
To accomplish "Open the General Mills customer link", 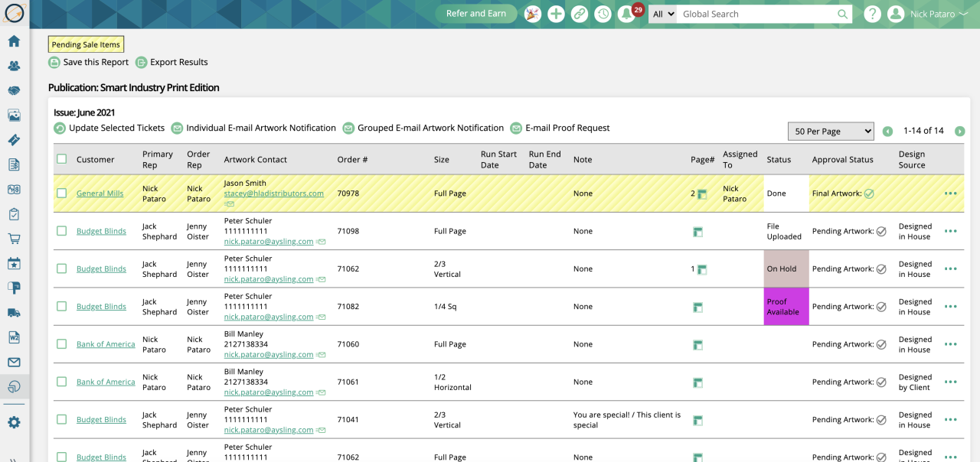I will 100,194.
